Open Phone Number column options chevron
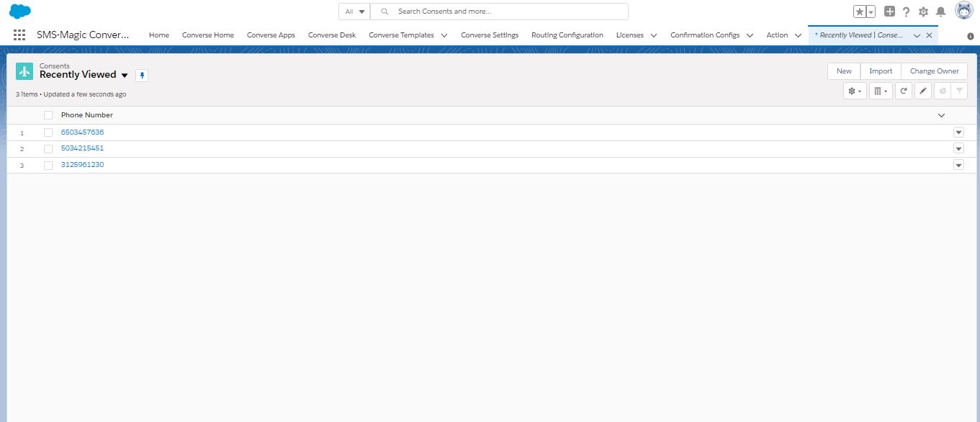Viewport: 980px width, 422px height. coord(941,115)
